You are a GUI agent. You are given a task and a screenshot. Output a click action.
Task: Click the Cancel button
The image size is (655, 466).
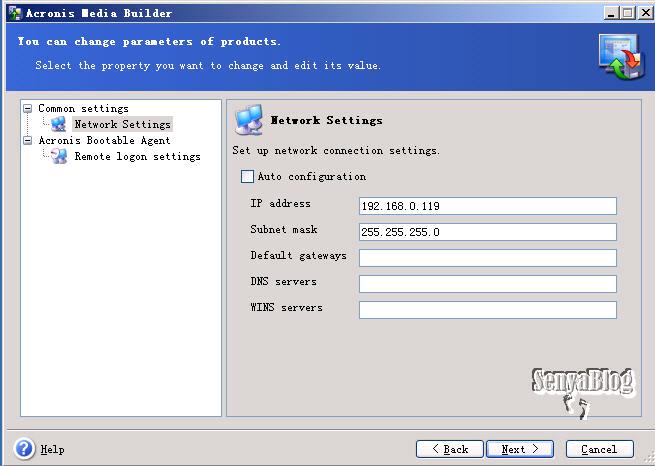pyautogui.click(x=599, y=449)
